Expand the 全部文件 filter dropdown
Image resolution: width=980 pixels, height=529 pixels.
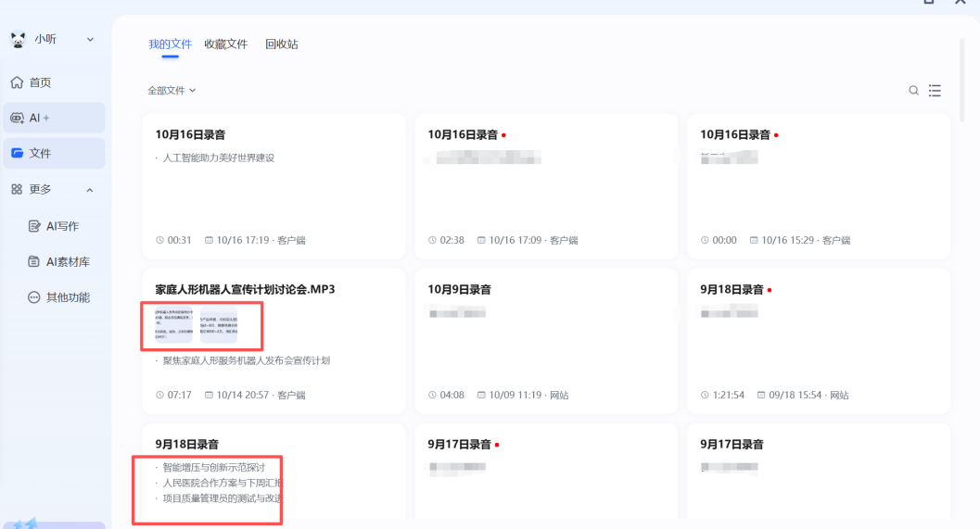(172, 91)
